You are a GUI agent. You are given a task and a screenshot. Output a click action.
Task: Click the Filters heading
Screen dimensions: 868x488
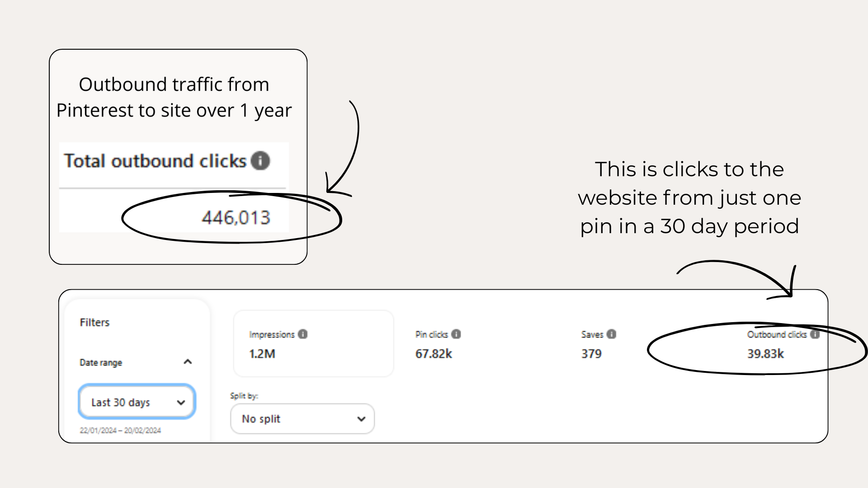coord(94,323)
